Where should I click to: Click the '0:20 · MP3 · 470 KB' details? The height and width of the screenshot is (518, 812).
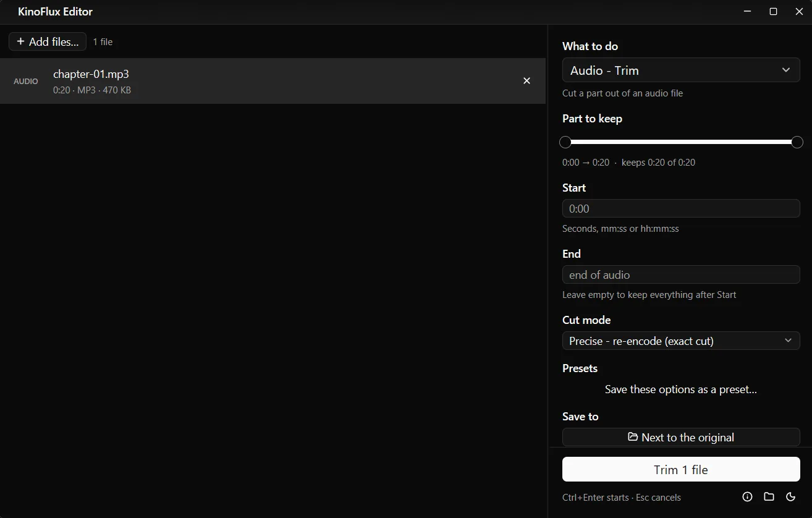tap(92, 90)
